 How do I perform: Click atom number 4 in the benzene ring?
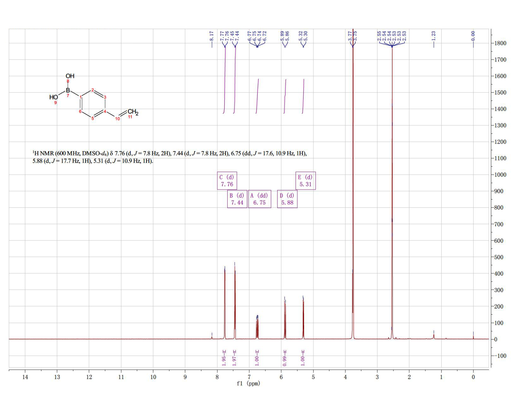pyautogui.click(x=105, y=112)
